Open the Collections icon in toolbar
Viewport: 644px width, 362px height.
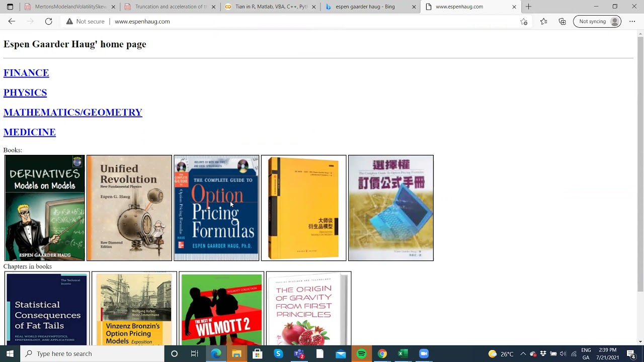point(562,22)
